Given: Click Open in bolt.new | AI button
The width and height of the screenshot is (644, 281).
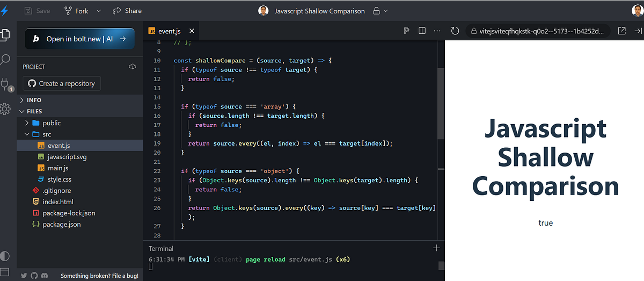Looking at the screenshot, I should pyautogui.click(x=79, y=39).
